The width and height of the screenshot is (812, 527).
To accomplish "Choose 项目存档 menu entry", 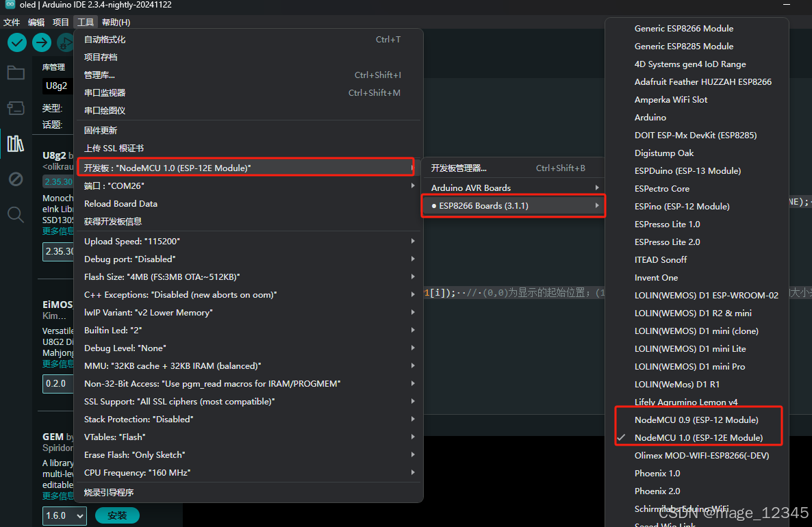I will tap(249, 57).
